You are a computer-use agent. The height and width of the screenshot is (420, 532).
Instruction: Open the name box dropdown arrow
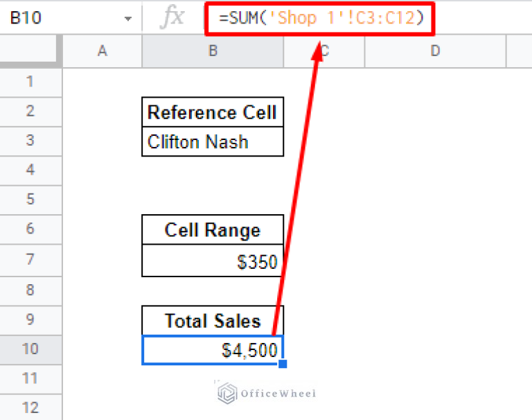pyautogui.click(x=127, y=19)
